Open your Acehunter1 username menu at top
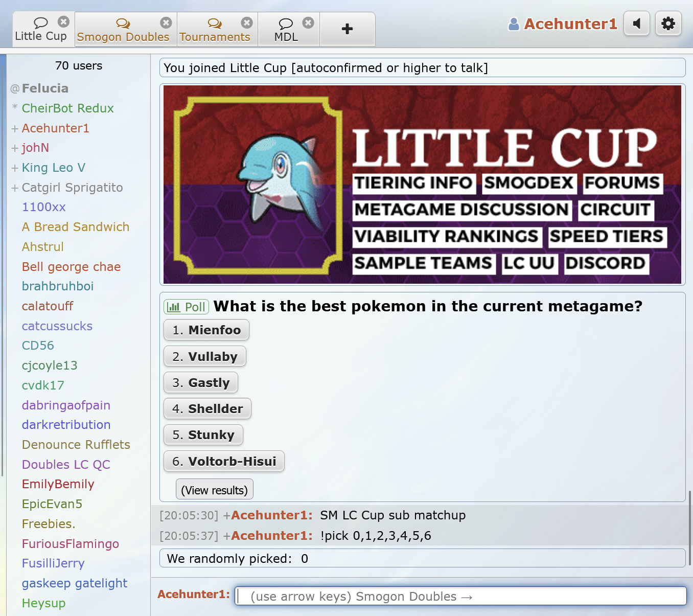Viewport: 693px width, 616px height. (x=570, y=24)
